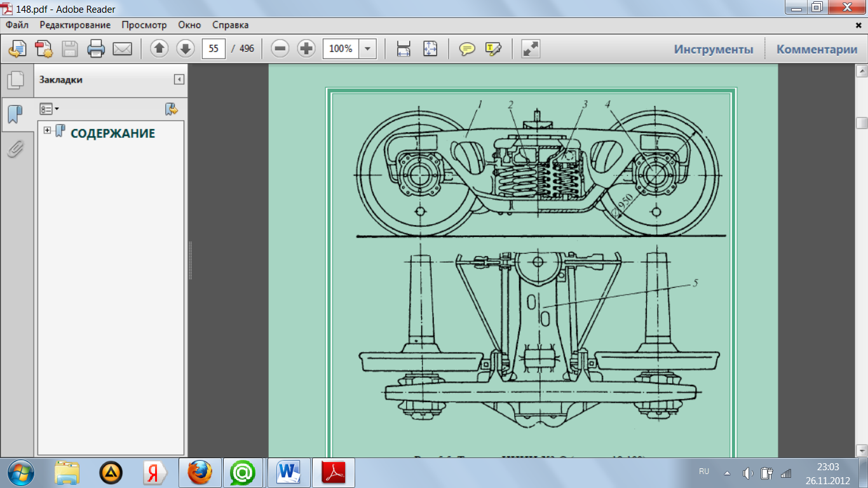Click the new bookmark icon
The image size is (868, 488).
coord(171,109)
